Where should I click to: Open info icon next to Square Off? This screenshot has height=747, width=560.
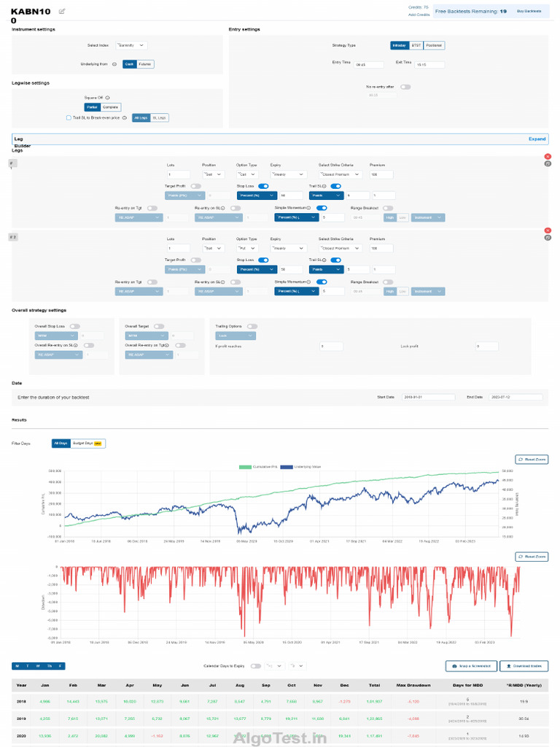108,98
